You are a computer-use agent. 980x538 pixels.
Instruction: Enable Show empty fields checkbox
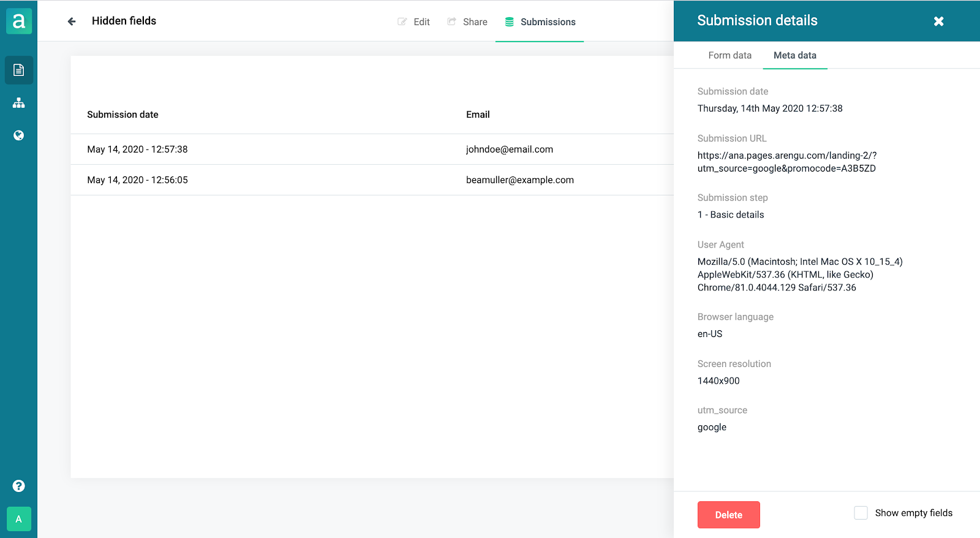pyautogui.click(x=861, y=513)
